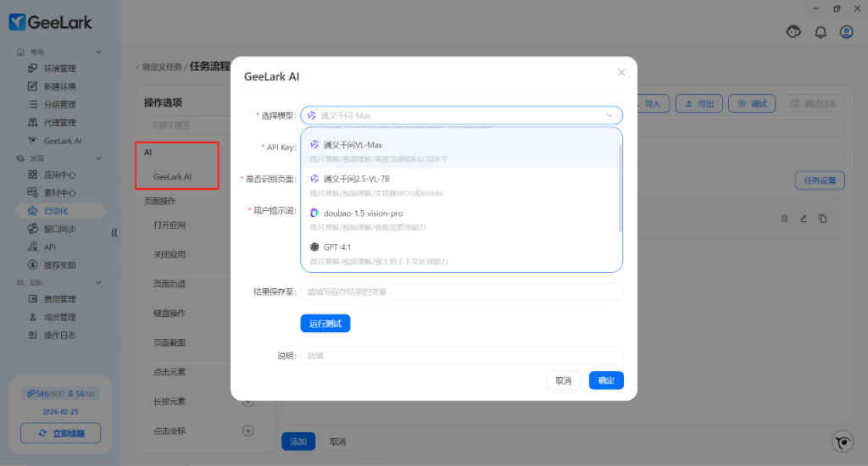Click the delete trash icon in task row
The image size is (868, 466).
point(784,219)
